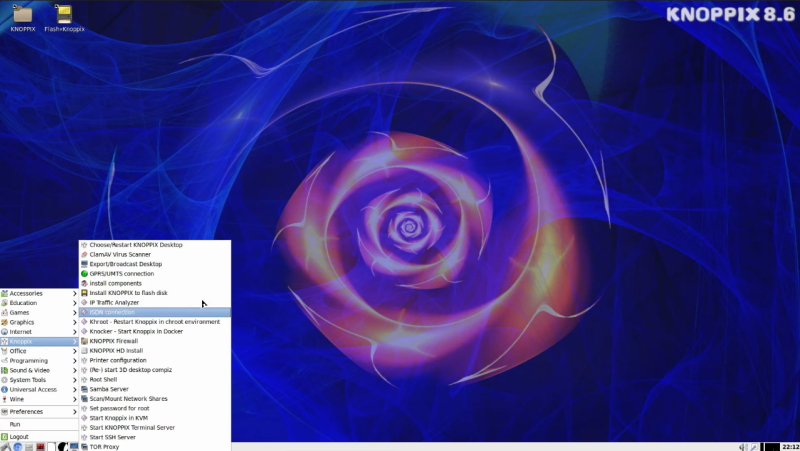Click the black CPU monitor tray graph
Image resolution: width=800 pixels, height=451 pixels.
[771, 447]
